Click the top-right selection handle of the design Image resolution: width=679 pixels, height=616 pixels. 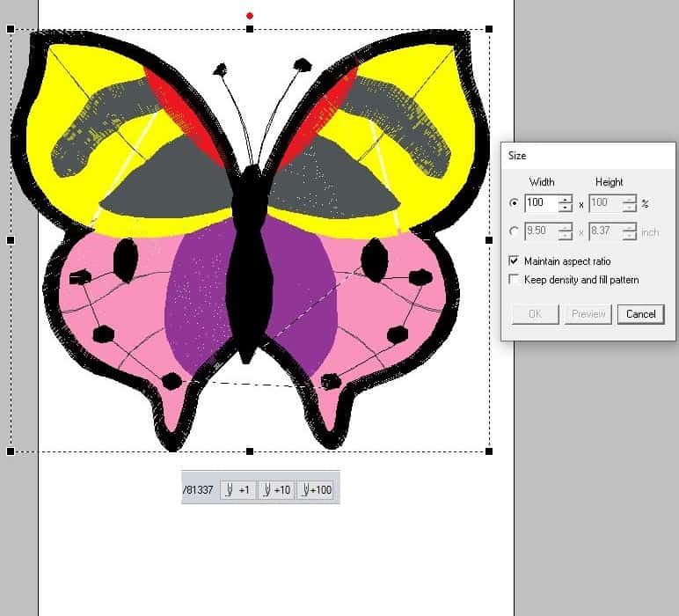coord(489,29)
